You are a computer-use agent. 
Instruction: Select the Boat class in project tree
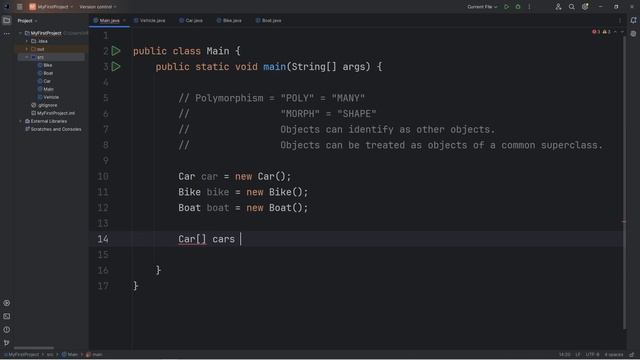click(45, 73)
